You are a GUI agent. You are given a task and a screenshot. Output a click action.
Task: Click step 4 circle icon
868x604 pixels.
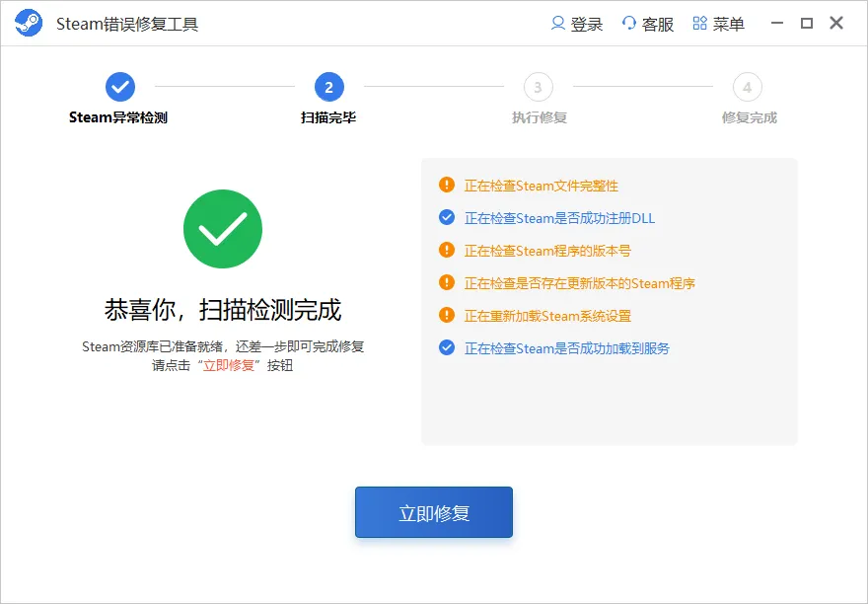(748, 87)
